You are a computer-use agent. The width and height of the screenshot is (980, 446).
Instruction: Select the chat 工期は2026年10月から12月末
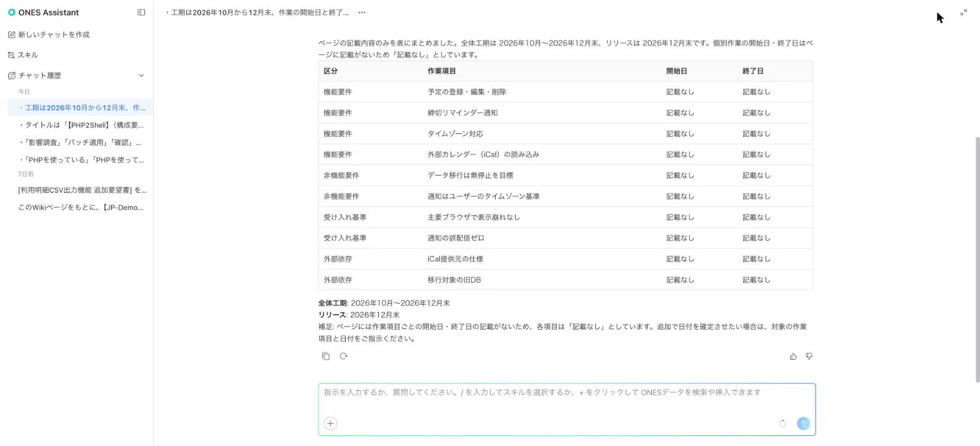(80, 108)
